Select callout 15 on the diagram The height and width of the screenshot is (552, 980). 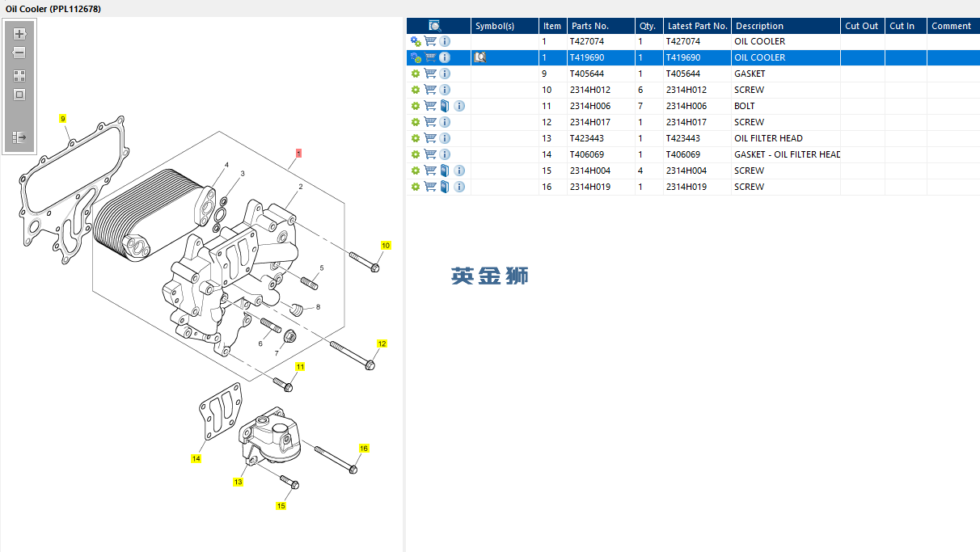281,506
